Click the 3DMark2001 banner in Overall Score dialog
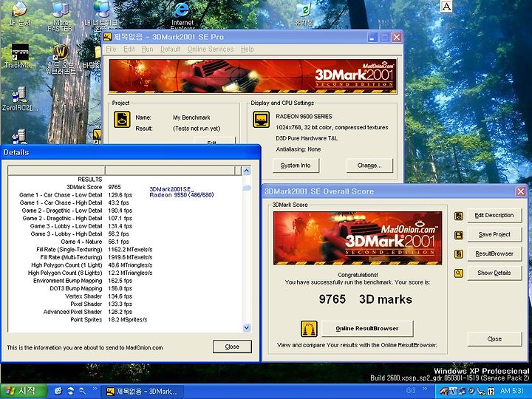Viewport: 532px width, 399px height. [x=358, y=239]
